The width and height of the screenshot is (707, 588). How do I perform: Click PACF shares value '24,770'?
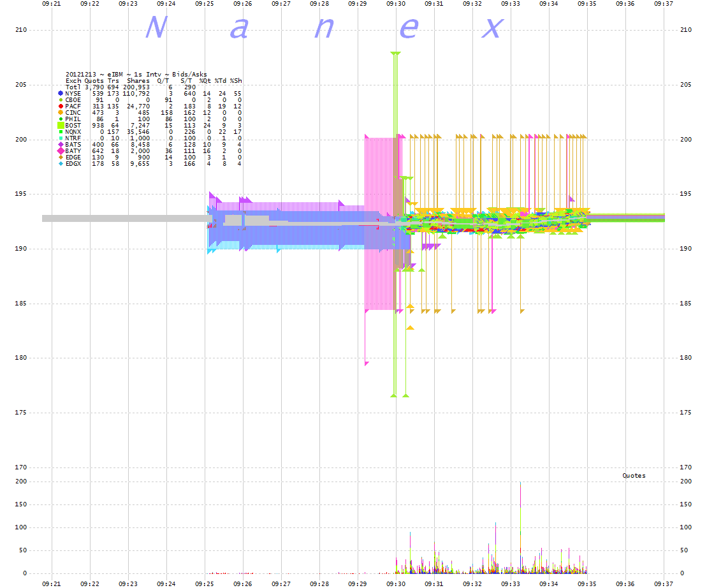(x=138, y=106)
